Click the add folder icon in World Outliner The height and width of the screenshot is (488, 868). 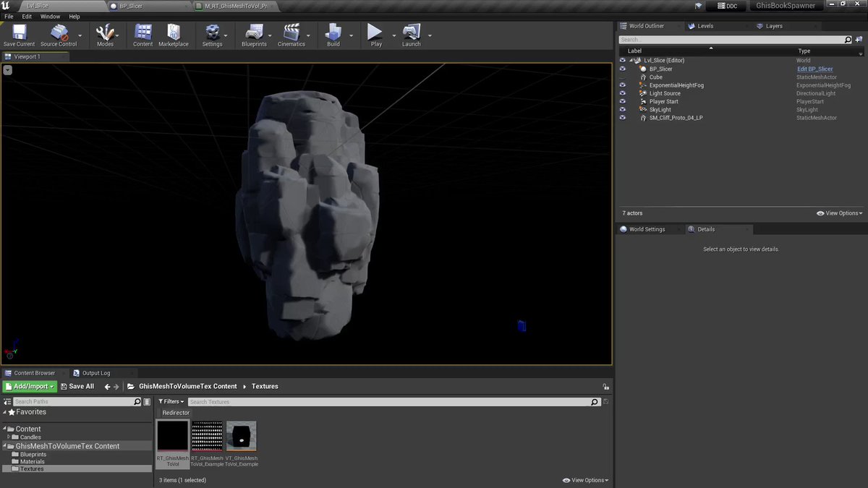point(860,40)
